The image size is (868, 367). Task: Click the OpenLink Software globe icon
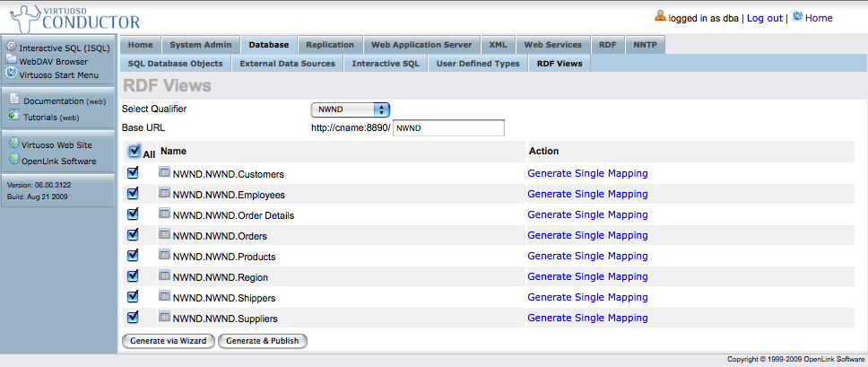click(13, 160)
